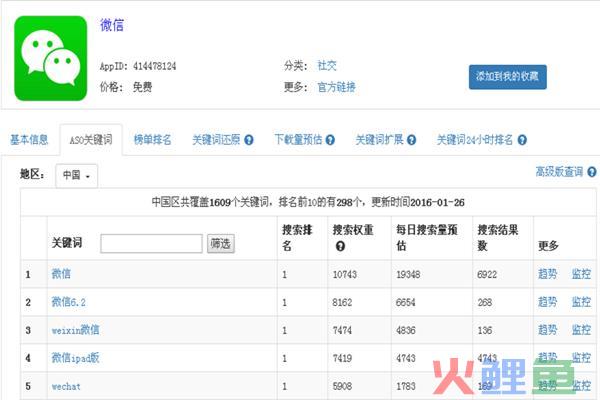Open help icon beside 关键词还原 tab
This screenshot has width=600, height=400.
pos(249,140)
